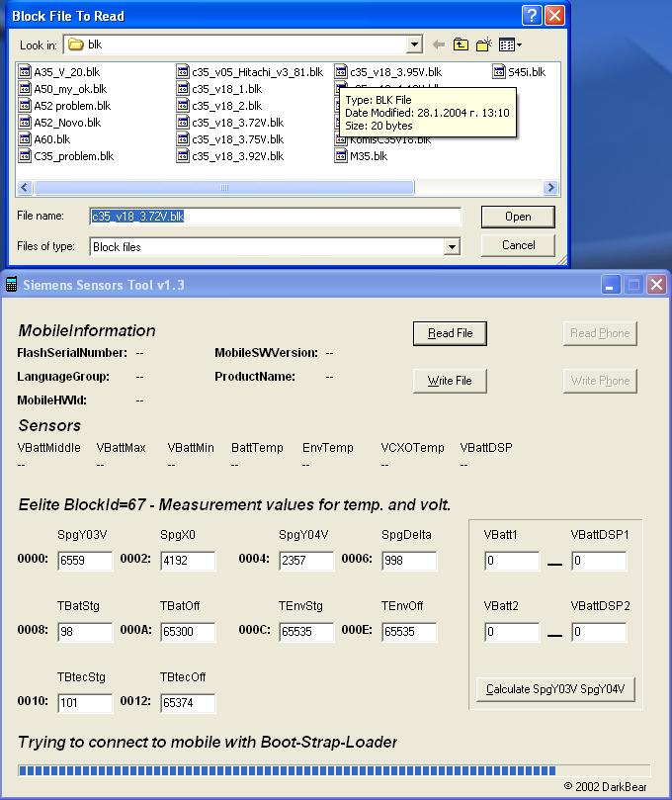
Task: Select file icon of C35_problem.blk
Action: click(x=25, y=156)
